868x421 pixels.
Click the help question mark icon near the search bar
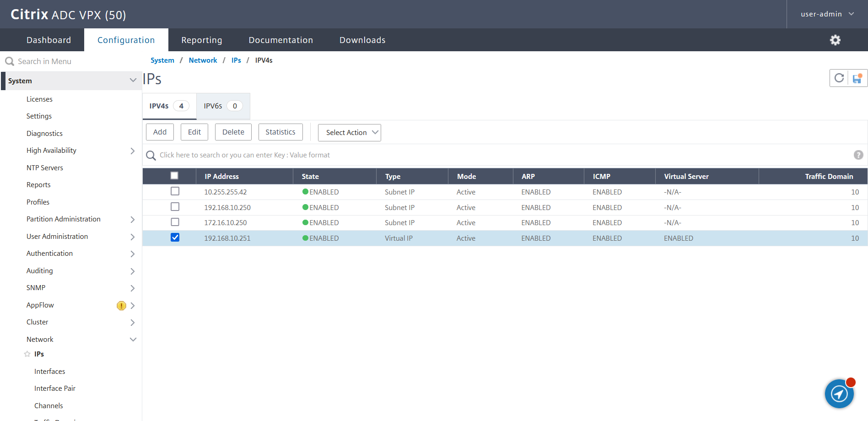pyautogui.click(x=858, y=155)
